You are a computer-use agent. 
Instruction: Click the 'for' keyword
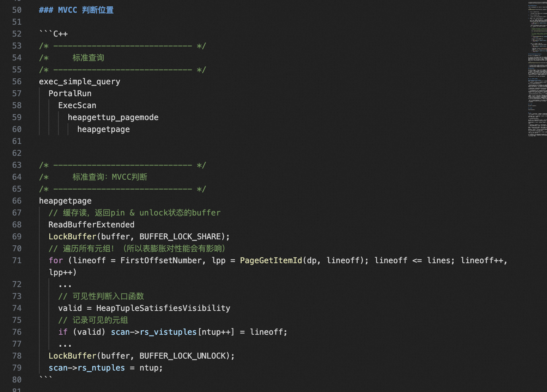(56, 260)
